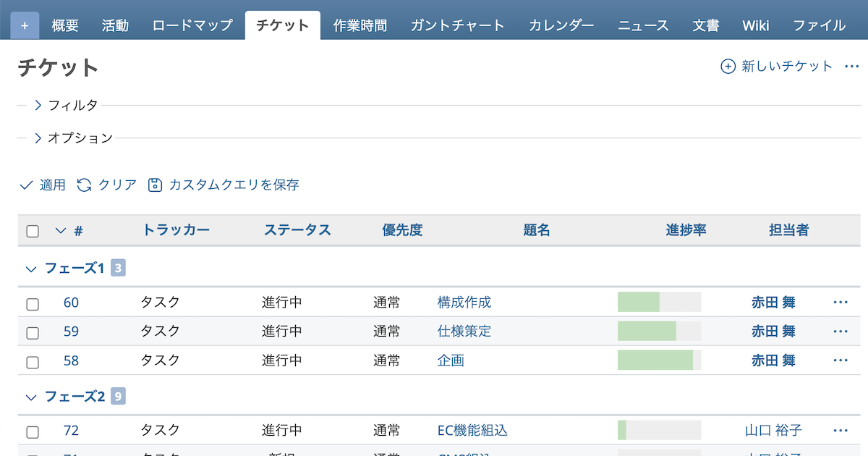Viewport: 868px width, 456px height.
Task: Check the box for ticket 58
Action: [33, 362]
